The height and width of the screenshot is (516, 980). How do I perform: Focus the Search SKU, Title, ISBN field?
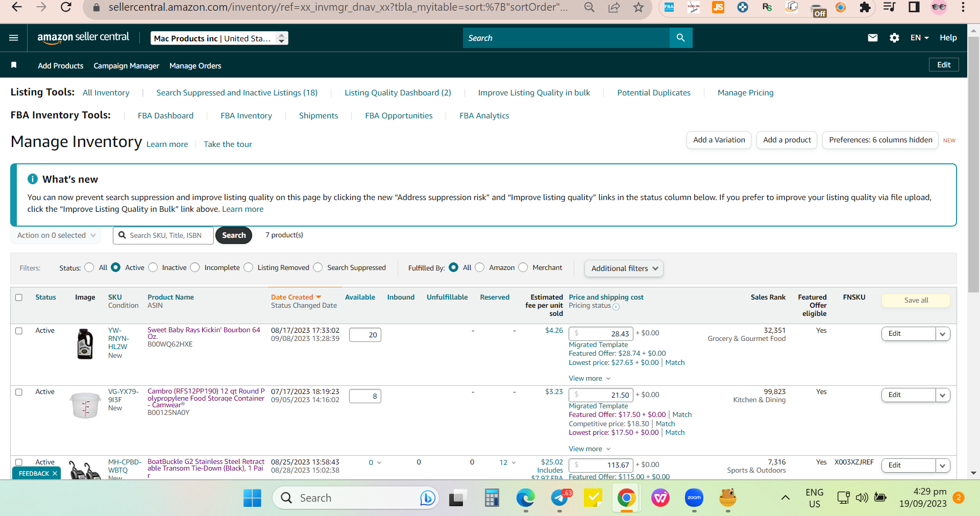(163, 235)
